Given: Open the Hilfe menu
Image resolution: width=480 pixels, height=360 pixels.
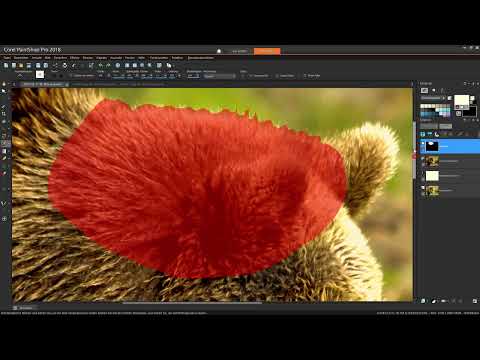Looking at the screenshot, I should 141,58.
